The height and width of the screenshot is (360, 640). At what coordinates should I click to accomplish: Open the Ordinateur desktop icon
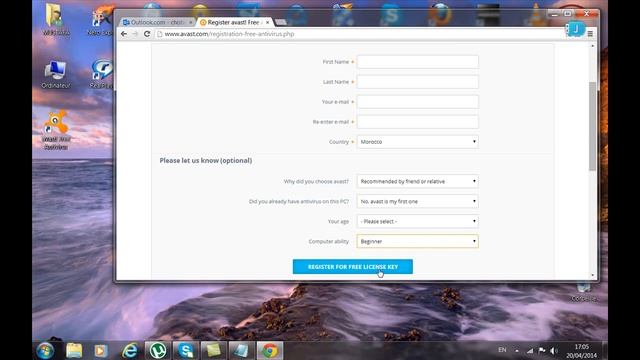(56, 74)
